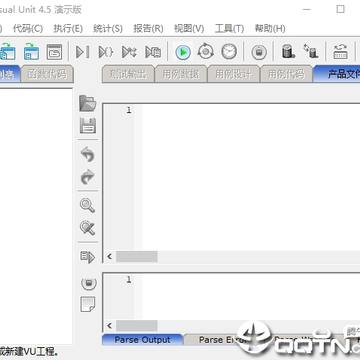Viewport: 360px width, 360px height.
Task: Select the Parse Output tab
Action: pyautogui.click(x=142, y=340)
